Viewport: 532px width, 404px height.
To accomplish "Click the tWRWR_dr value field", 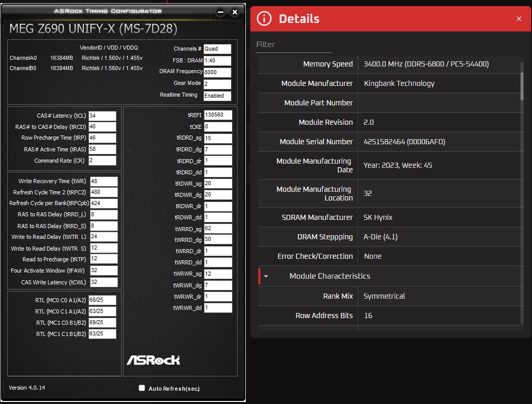I will point(218,297).
